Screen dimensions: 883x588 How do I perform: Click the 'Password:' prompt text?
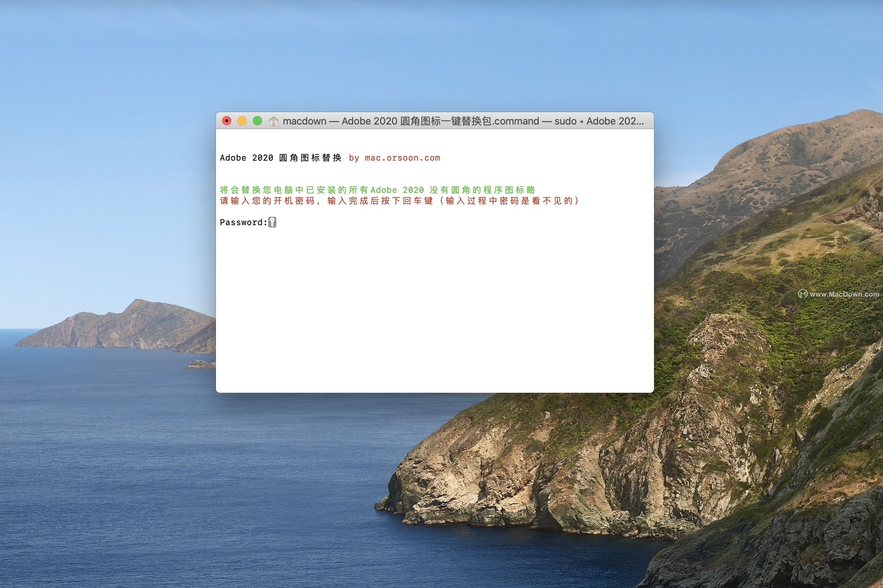244,223
